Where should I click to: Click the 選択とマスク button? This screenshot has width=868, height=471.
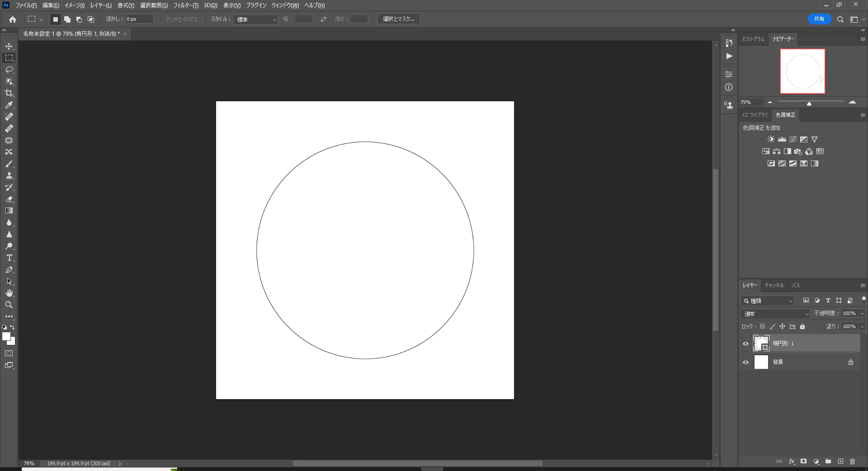coord(398,19)
